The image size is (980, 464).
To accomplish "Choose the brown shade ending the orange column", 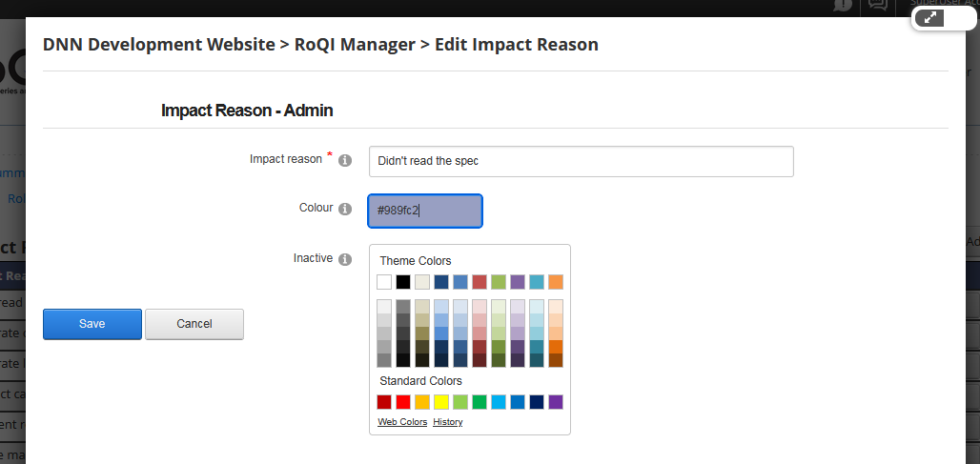I will pos(556,360).
